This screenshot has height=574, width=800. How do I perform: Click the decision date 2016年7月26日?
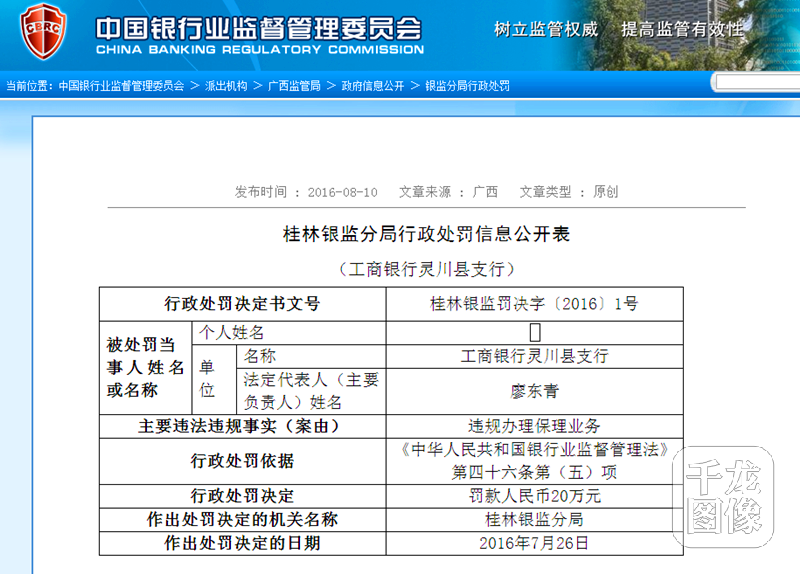[x=534, y=543]
